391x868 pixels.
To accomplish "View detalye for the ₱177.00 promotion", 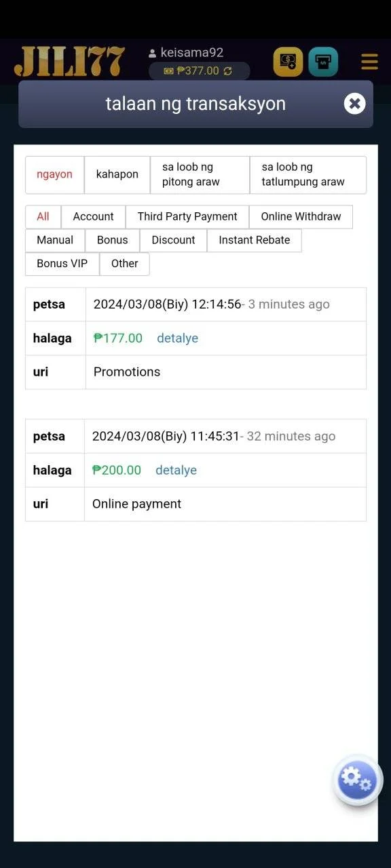I will point(178,338).
